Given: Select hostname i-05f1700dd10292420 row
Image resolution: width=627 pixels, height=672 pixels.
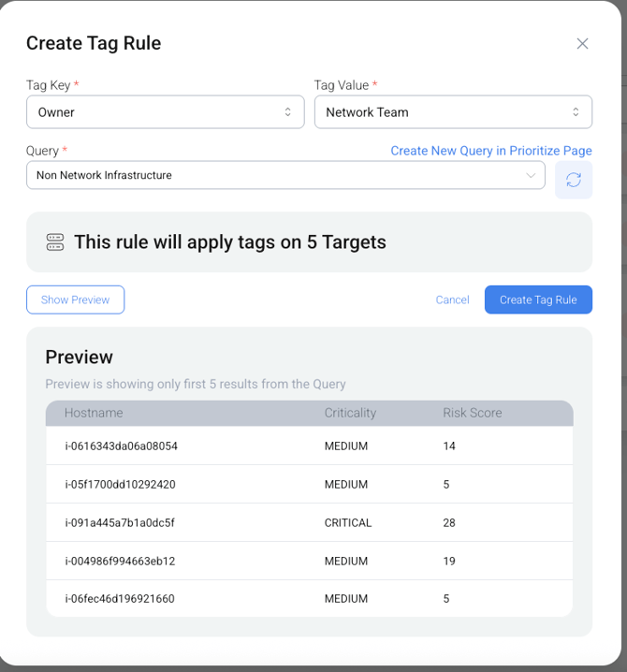Looking at the screenshot, I should tap(120, 485).
